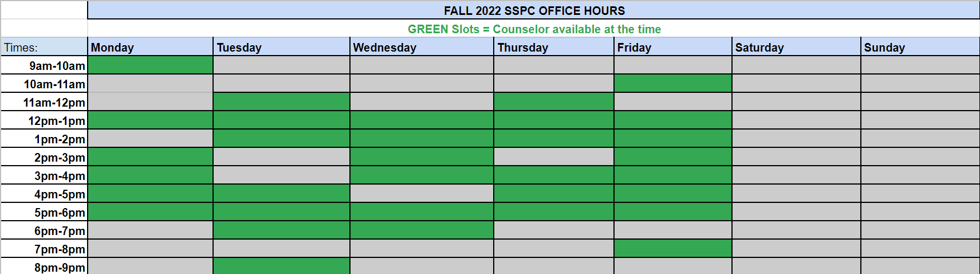This screenshot has height=274, width=980.
Task: Select the FALL 2022 SSPC OFFICE HOURS title cell
Action: click(x=533, y=10)
